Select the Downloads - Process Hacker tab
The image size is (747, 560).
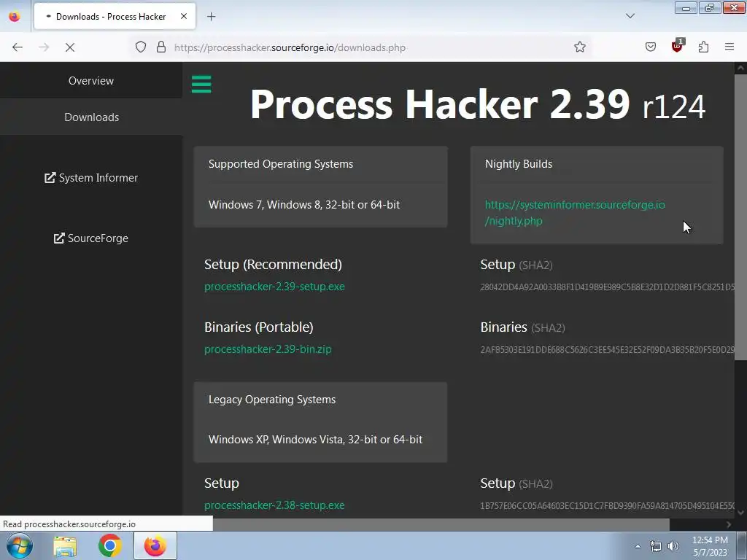[115, 16]
